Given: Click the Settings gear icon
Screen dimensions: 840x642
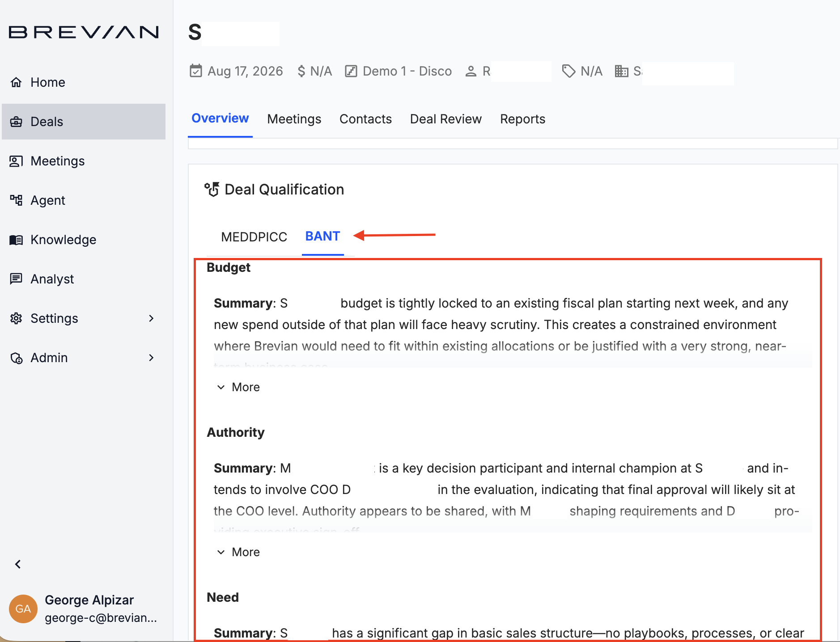Looking at the screenshot, I should click(16, 318).
